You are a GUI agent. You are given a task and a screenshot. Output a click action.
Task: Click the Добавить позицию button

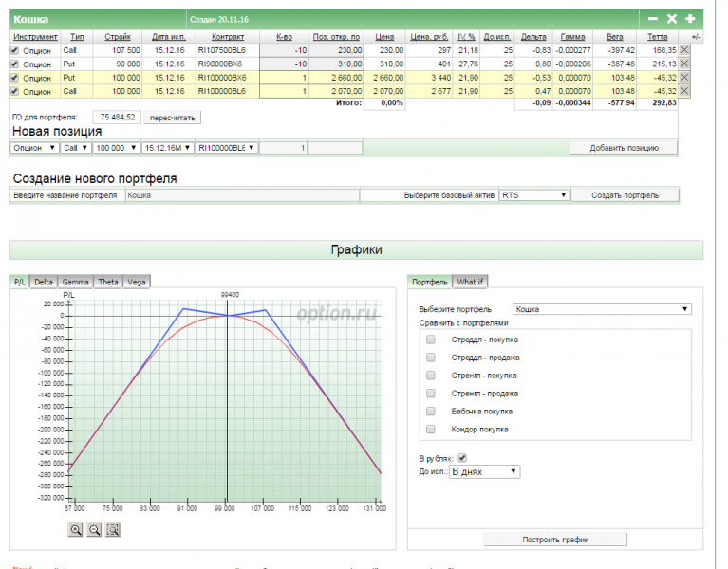(625, 148)
